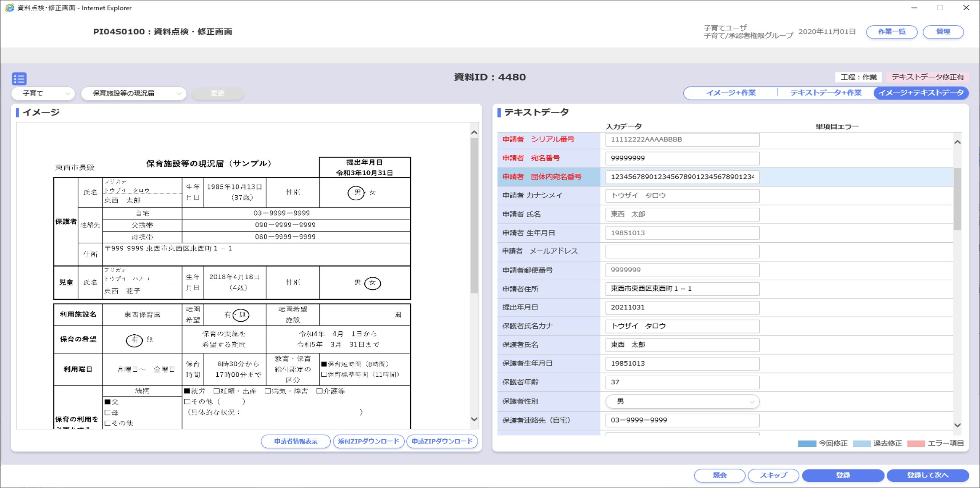This screenshot has width=980, height=488.
Task: Click 登録して次へ button
Action: [927, 475]
